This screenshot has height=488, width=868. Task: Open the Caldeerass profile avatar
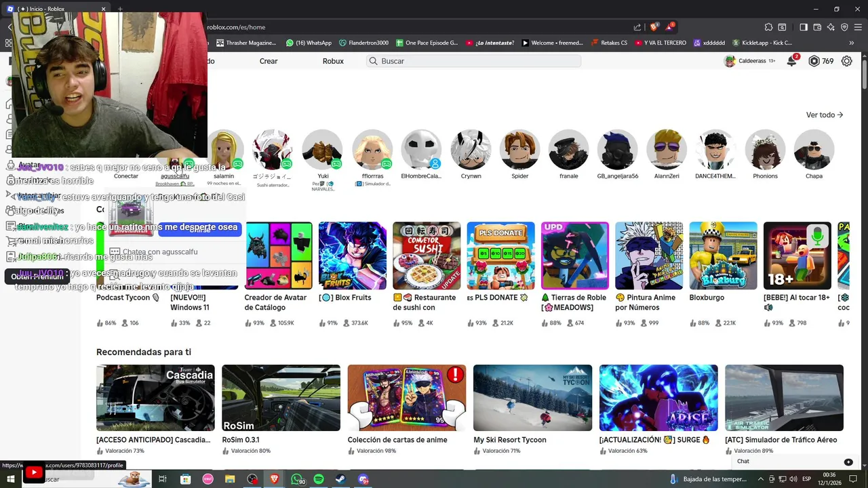(x=730, y=61)
